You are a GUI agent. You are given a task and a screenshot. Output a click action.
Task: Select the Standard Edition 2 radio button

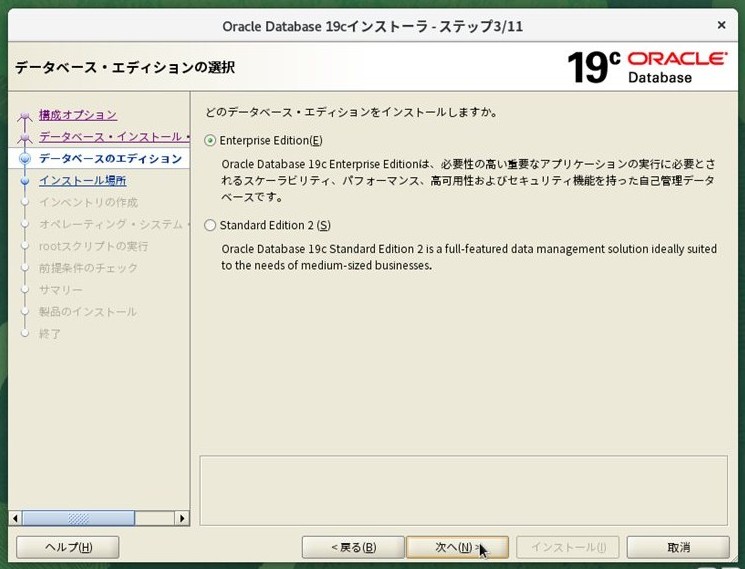pos(210,225)
